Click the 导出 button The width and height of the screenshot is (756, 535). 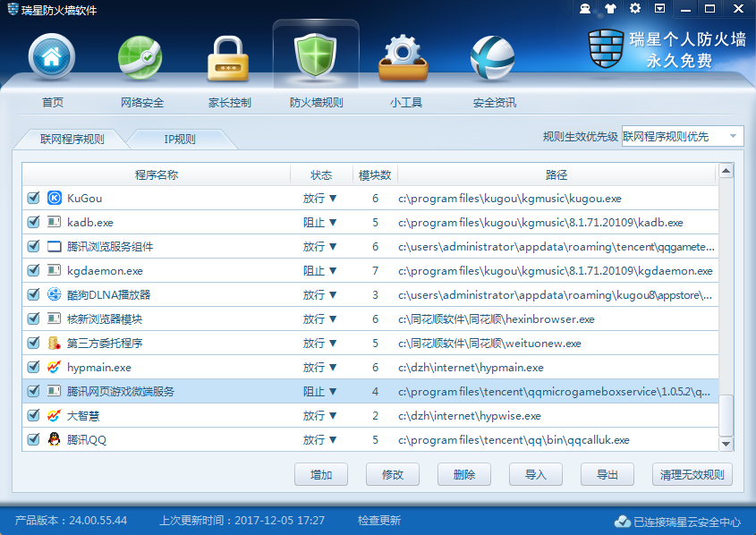click(x=607, y=474)
